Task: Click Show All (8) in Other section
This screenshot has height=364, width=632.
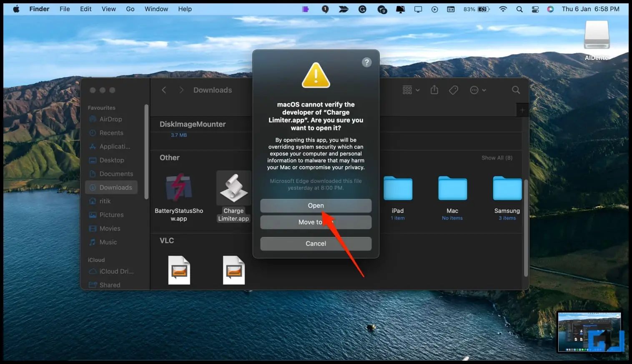Action: 497,158
